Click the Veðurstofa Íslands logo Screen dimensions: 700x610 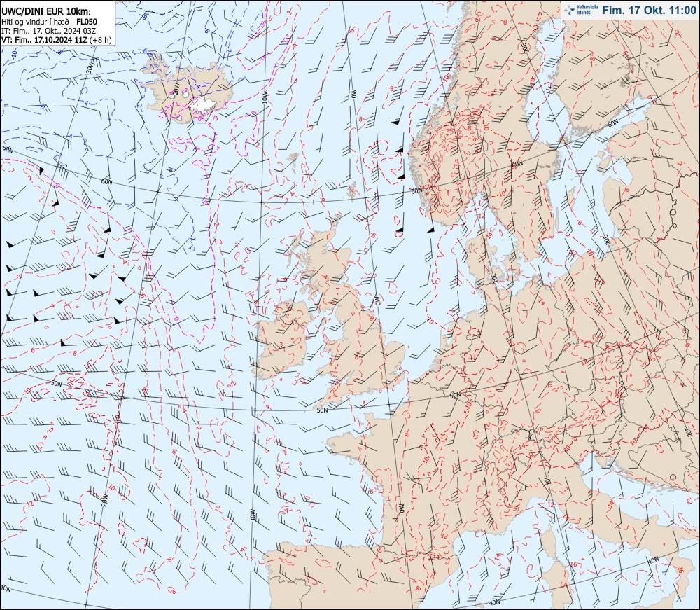point(581,10)
